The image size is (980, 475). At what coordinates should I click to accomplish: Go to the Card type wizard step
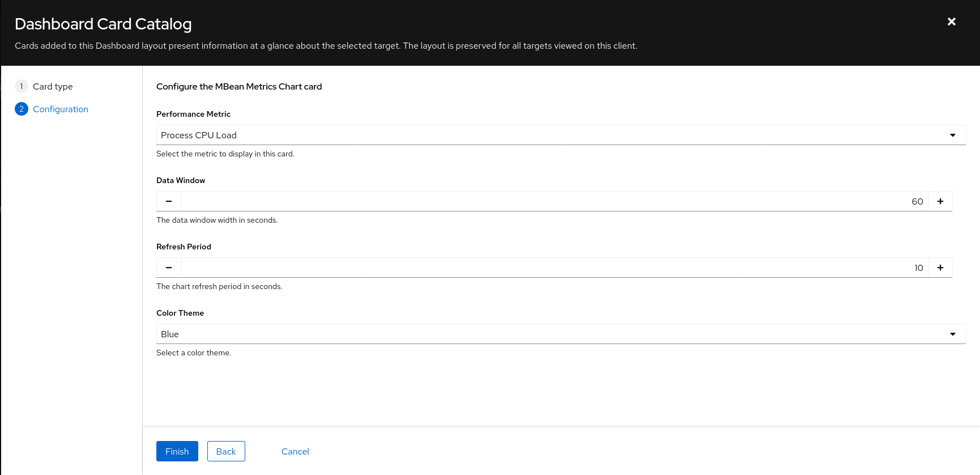point(53,86)
